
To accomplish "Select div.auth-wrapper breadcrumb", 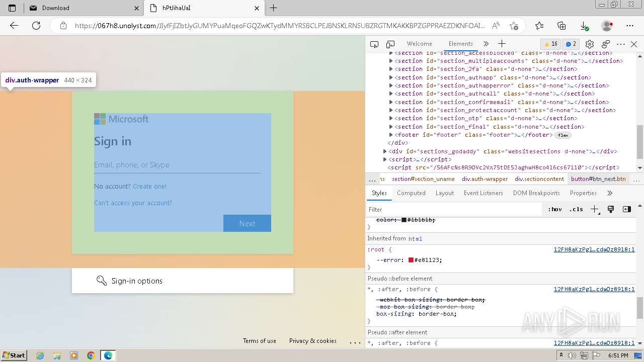I will click(485, 179).
